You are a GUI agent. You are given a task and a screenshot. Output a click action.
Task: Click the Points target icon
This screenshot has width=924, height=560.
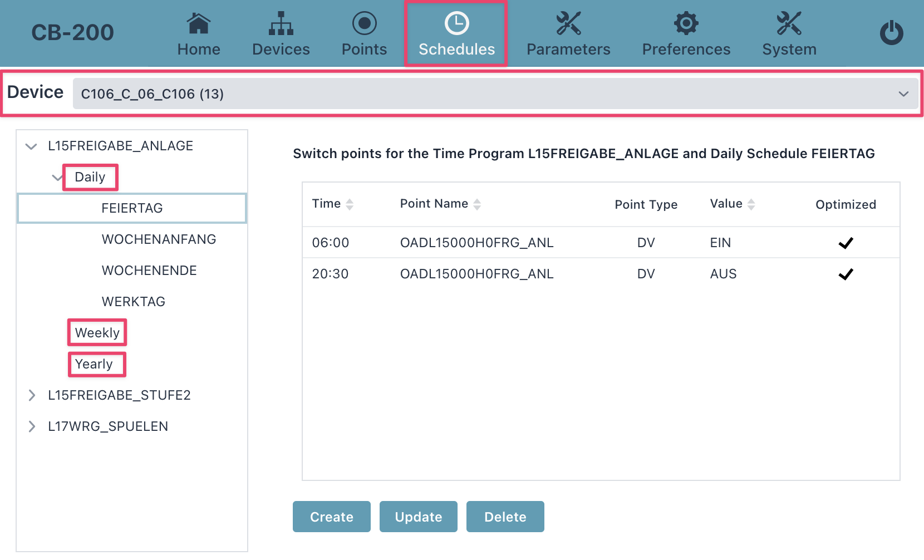coord(364,23)
